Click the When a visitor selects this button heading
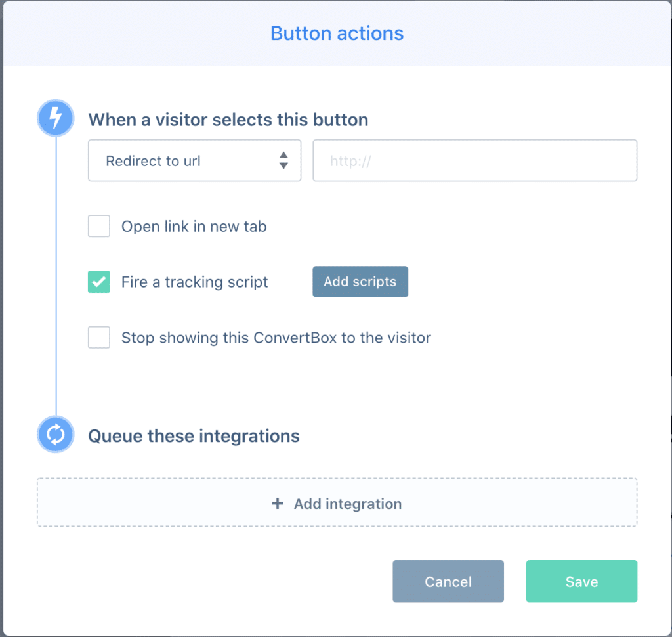The image size is (672, 637). click(x=228, y=120)
